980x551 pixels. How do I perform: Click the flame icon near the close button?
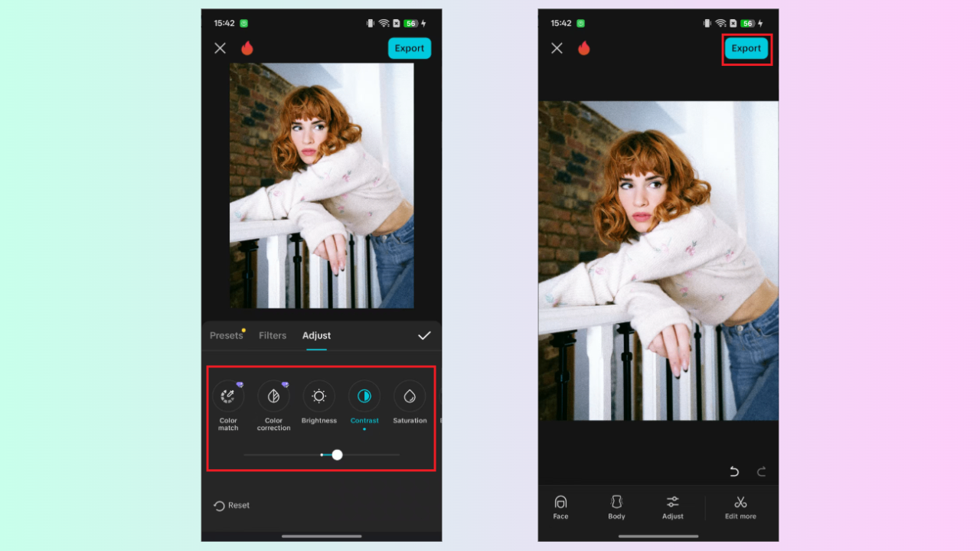click(x=247, y=47)
